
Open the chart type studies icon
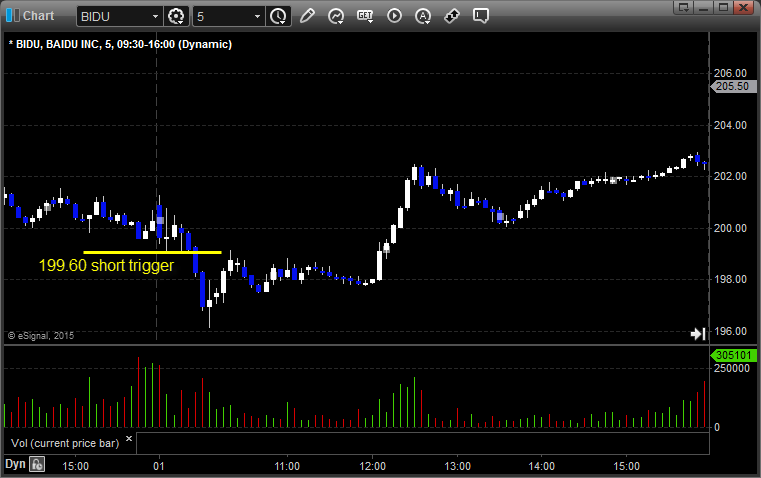[336, 16]
